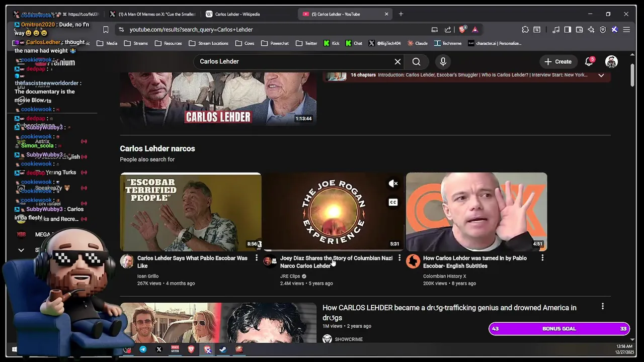Open the @BigTech404 bookmark
This screenshot has width=644, height=362.
(x=385, y=43)
